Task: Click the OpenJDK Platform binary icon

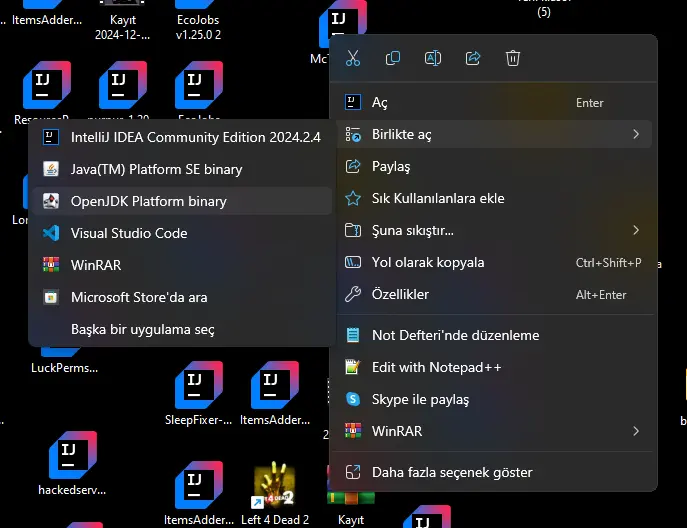Action: (51, 201)
